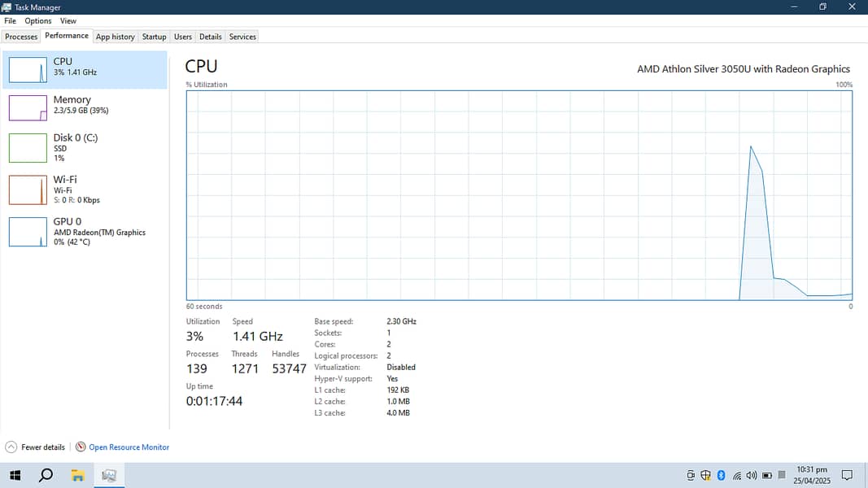Open the File menu
The image size is (868, 488).
pos(10,21)
